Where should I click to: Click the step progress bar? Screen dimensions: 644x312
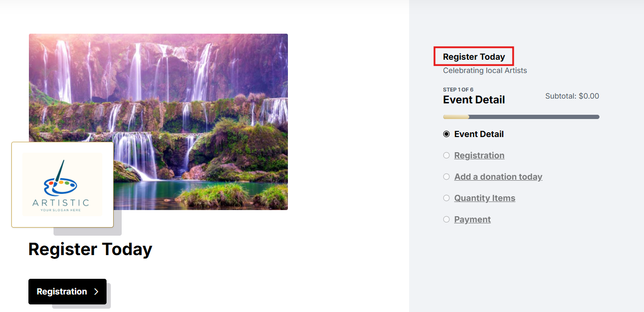[521, 117]
